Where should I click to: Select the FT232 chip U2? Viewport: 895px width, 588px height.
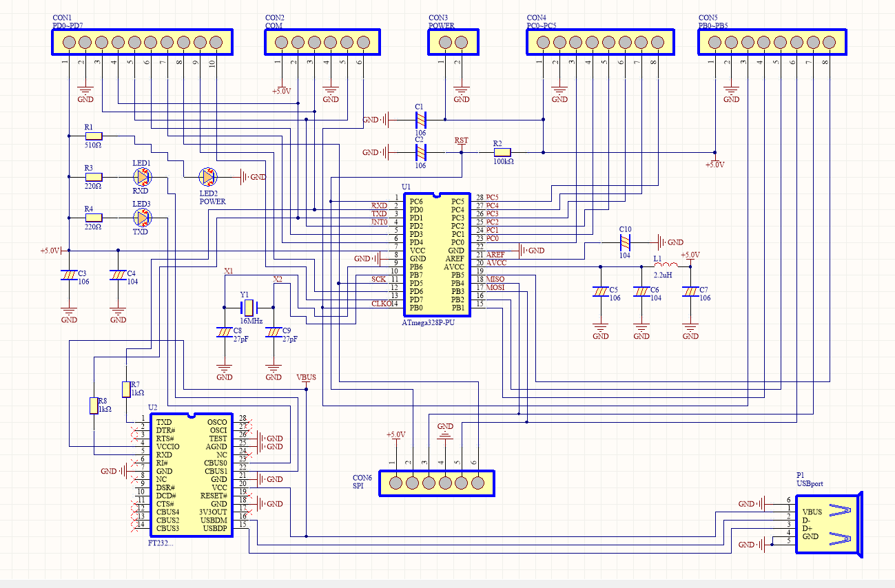click(x=192, y=475)
